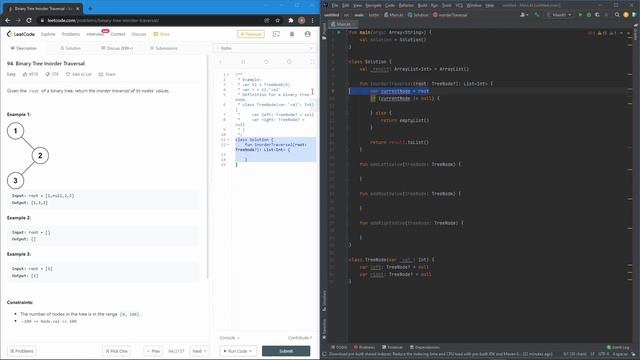Reload the LeetCode page in Chrome
Image resolution: width=640 pixels, height=360 pixels.
[x=29, y=20]
